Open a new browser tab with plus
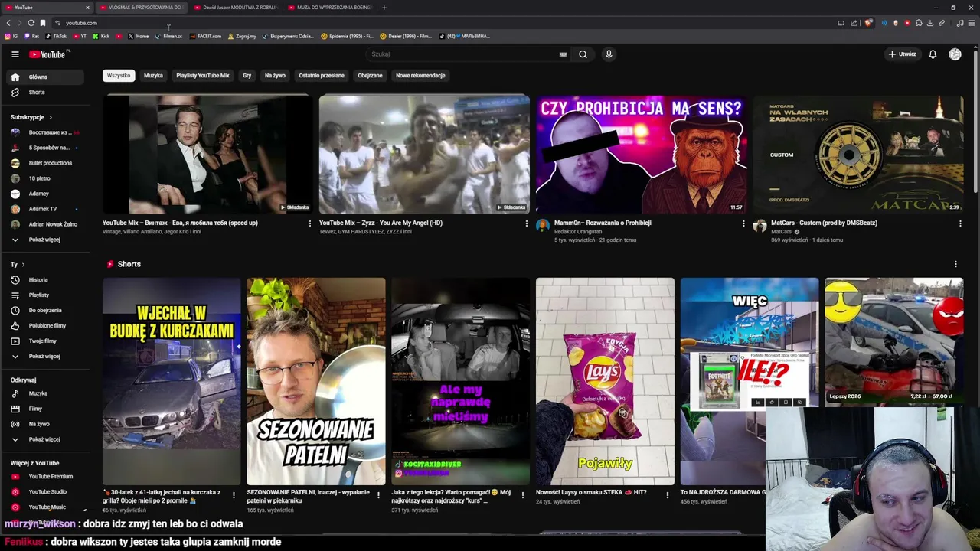 pos(384,8)
